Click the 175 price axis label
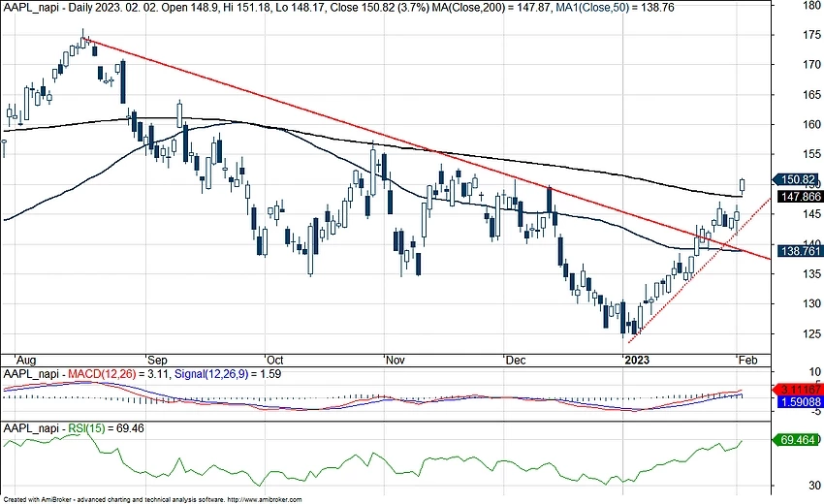The height and width of the screenshot is (504, 824). tap(812, 35)
